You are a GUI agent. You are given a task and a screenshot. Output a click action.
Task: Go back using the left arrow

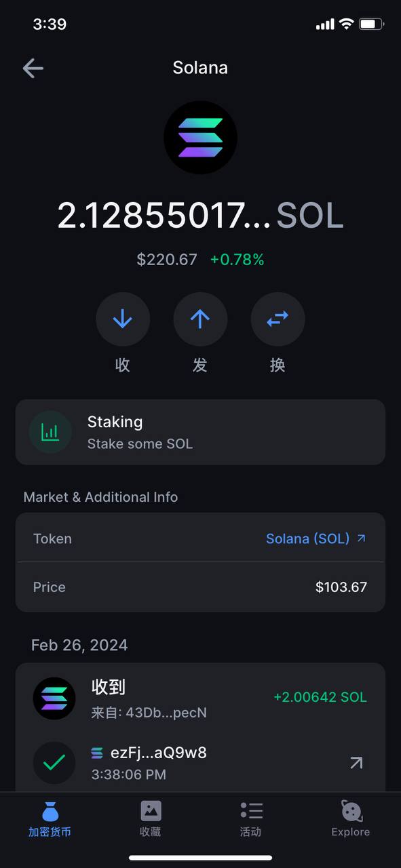(x=33, y=68)
